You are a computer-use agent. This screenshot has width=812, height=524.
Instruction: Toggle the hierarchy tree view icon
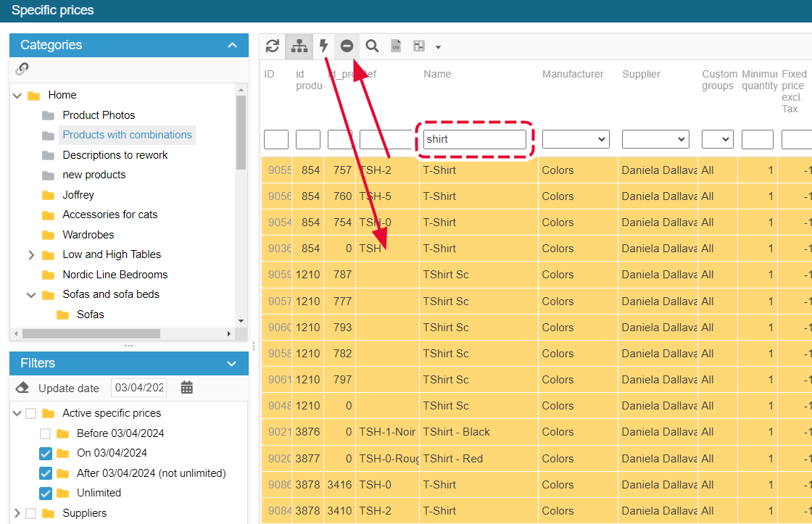point(299,46)
